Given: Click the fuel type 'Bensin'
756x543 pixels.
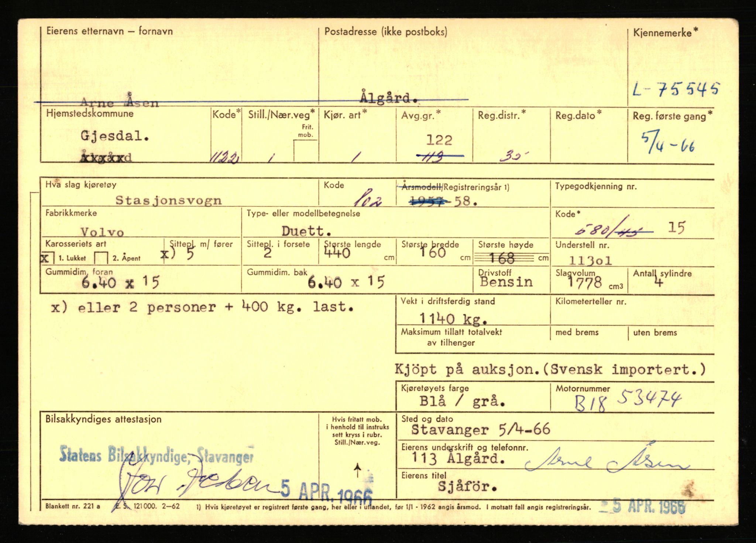Looking at the screenshot, I should tap(506, 282).
